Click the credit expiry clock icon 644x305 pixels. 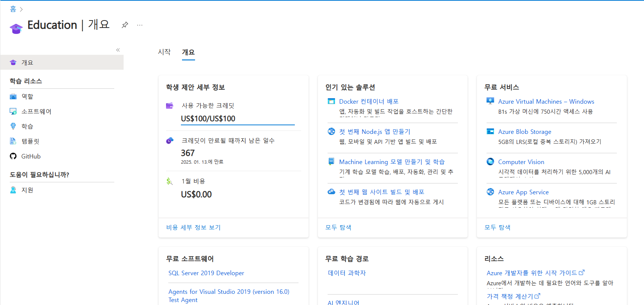[x=170, y=141]
